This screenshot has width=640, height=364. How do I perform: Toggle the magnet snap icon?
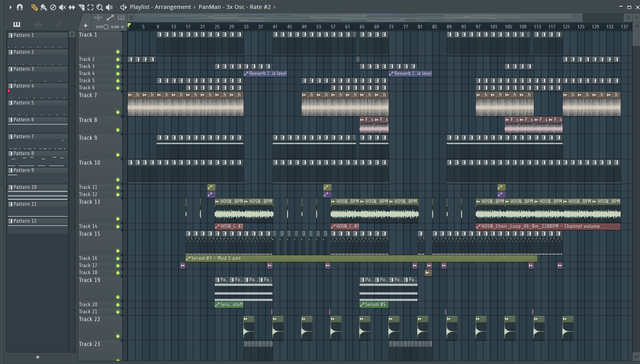coord(20,7)
